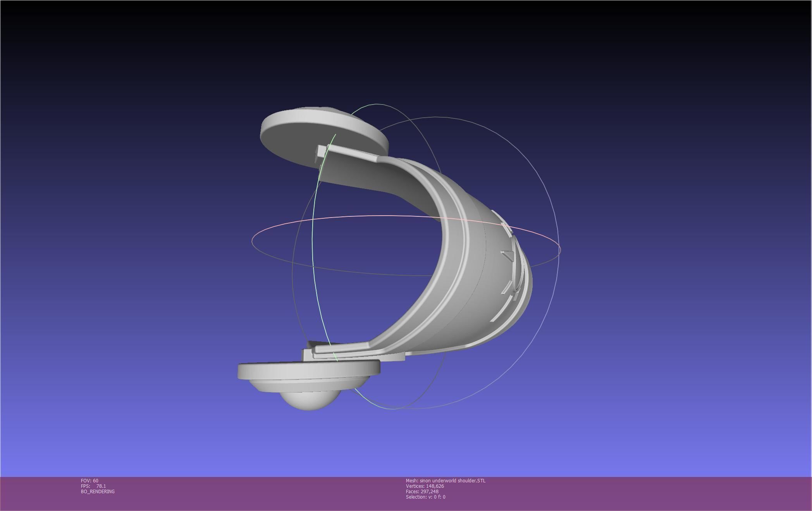812x511 pixels.
Task: Click the Selection: v: 0 f: 0 text
Action: tap(425, 497)
